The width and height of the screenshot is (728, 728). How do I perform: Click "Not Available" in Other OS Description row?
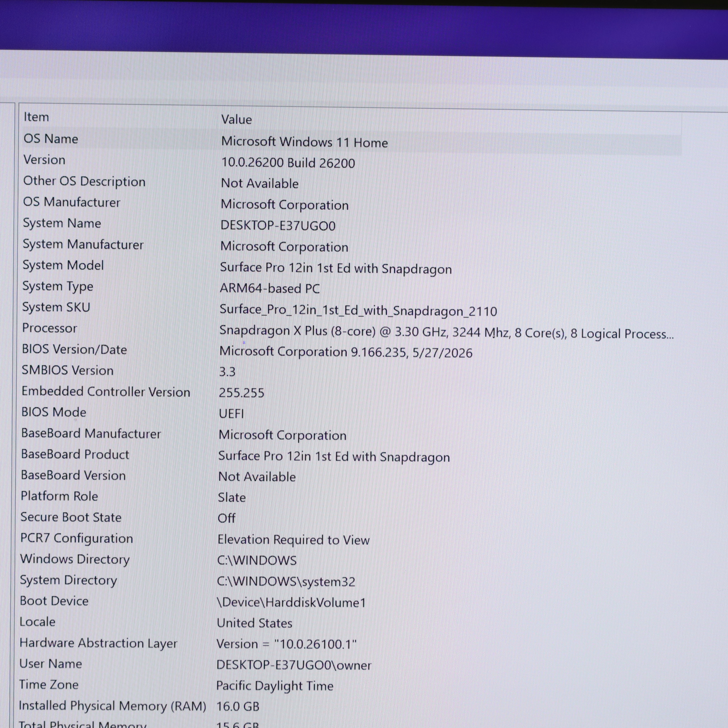tap(260, 183)
